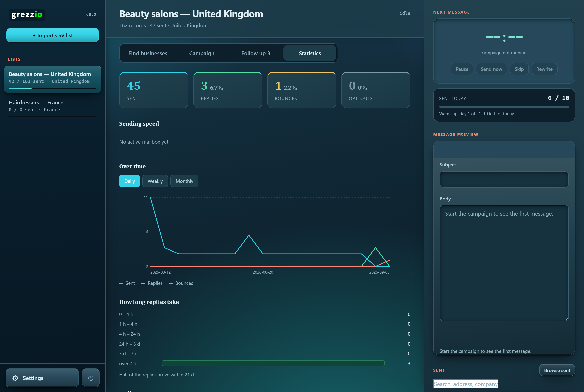584x392 pixels.
Task: Rewrite the next message
Action: [544, 69]
